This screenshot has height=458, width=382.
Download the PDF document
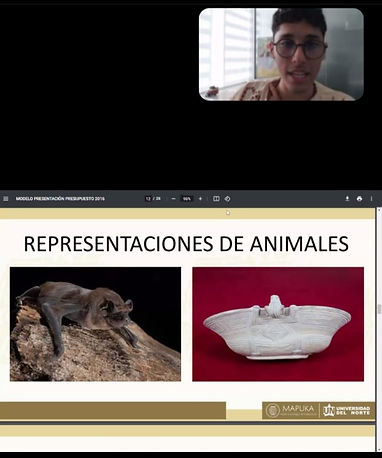click(x=347, y=199)
